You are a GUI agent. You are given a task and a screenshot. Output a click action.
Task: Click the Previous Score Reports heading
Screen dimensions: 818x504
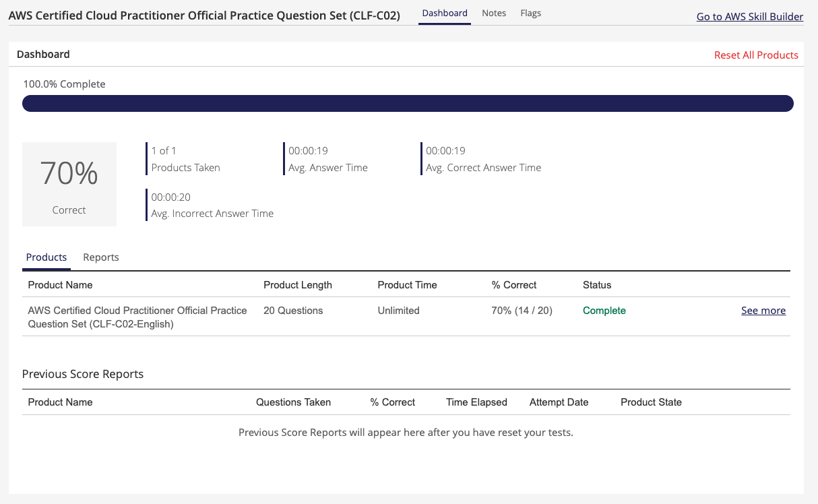[83, 374]
